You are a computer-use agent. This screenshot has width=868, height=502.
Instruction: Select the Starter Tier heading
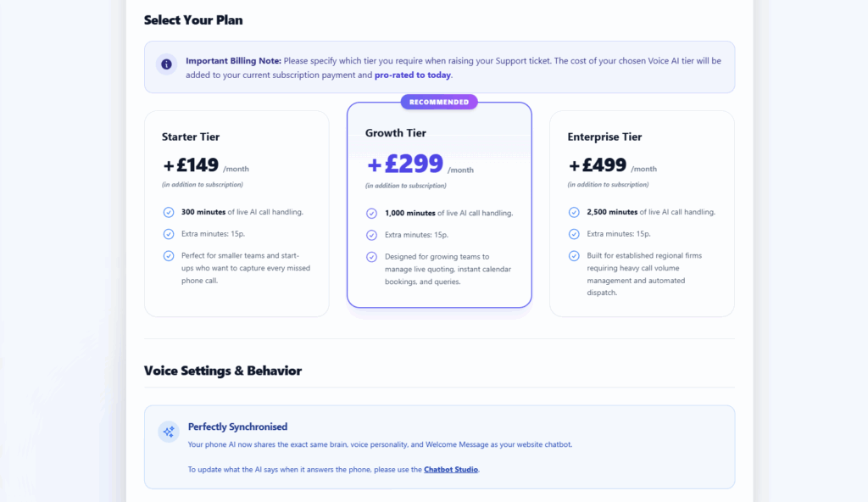point(191,137)
